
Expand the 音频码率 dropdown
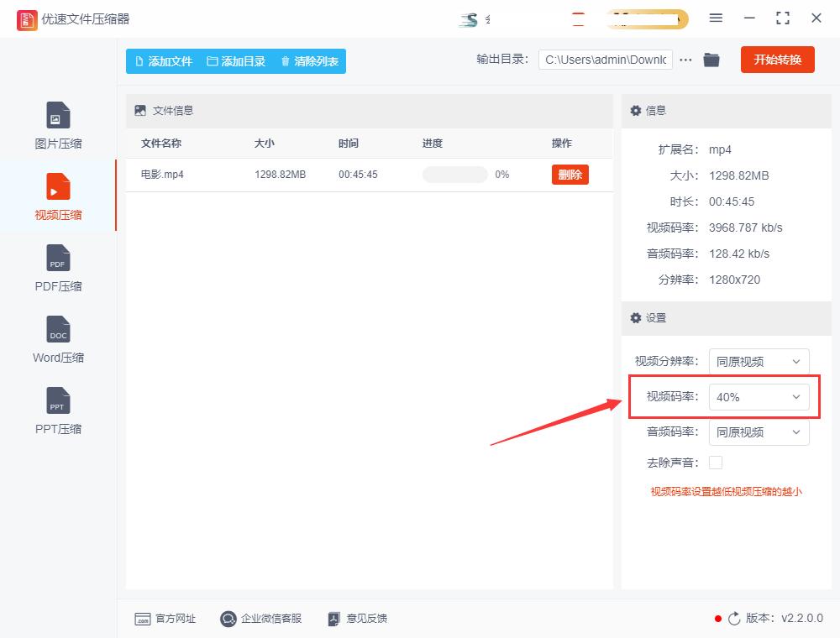(x=759, y=431)
